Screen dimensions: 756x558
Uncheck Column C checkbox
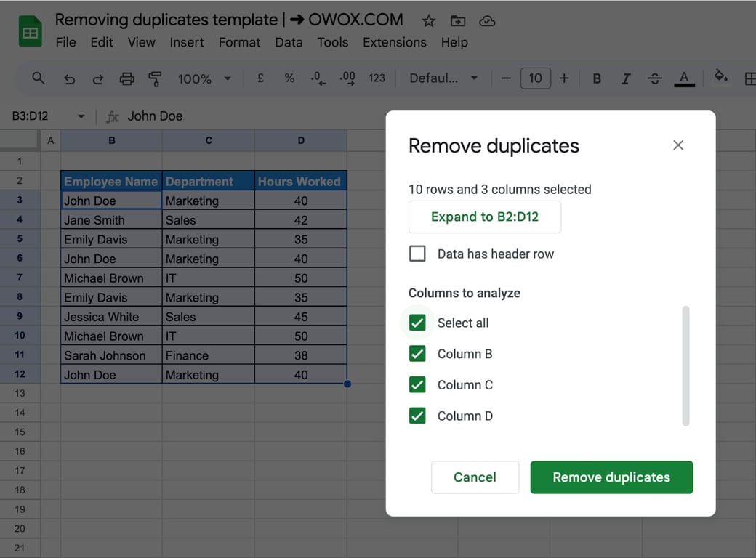[417, 384]
